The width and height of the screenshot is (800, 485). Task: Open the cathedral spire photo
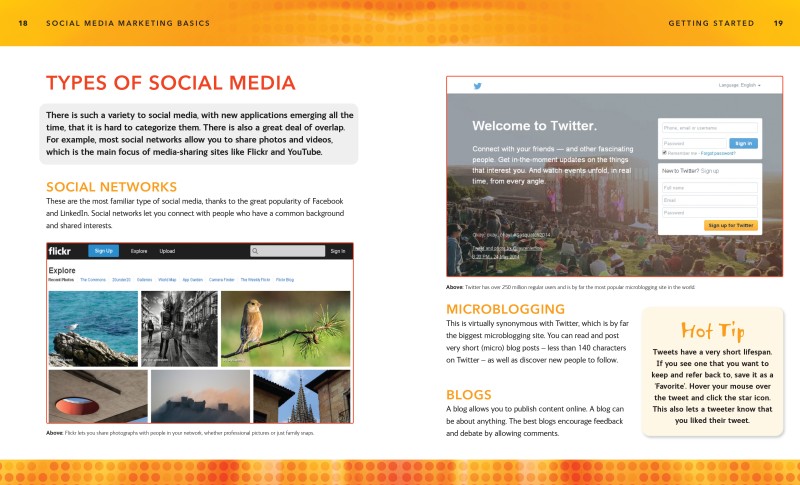[x=302, y=396]
